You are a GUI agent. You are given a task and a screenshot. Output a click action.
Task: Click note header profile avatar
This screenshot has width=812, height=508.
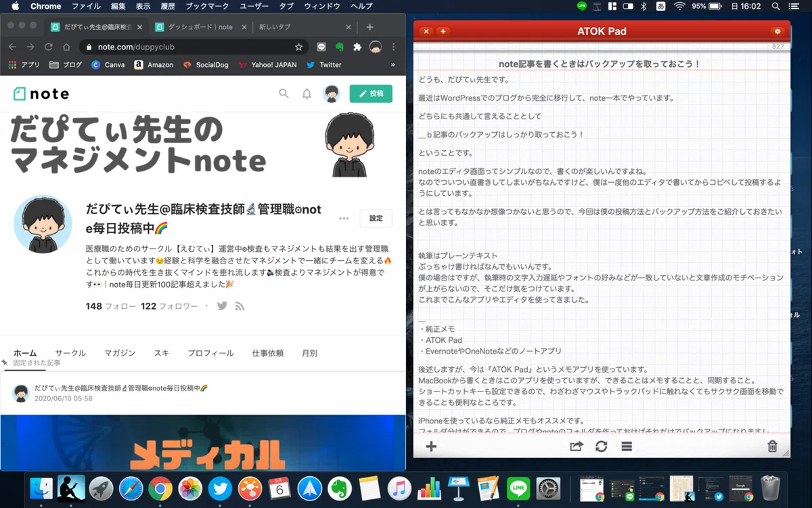coord(331,93)
